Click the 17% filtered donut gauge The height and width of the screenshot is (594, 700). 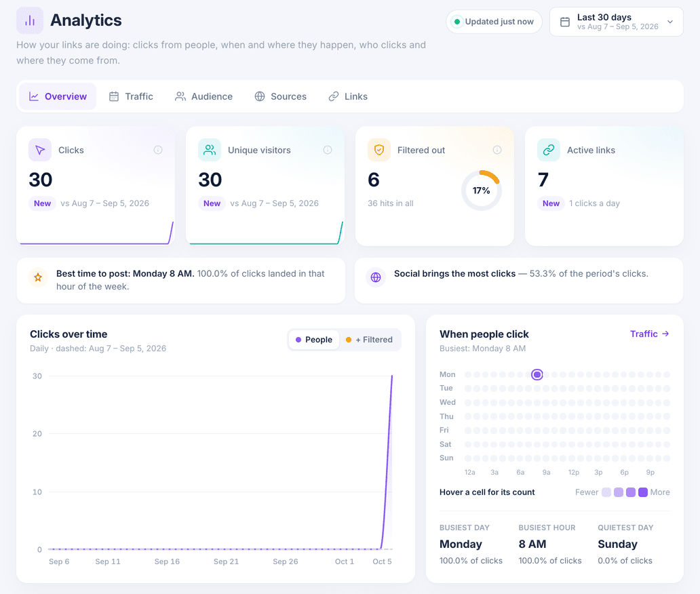[x=482, y=191]
